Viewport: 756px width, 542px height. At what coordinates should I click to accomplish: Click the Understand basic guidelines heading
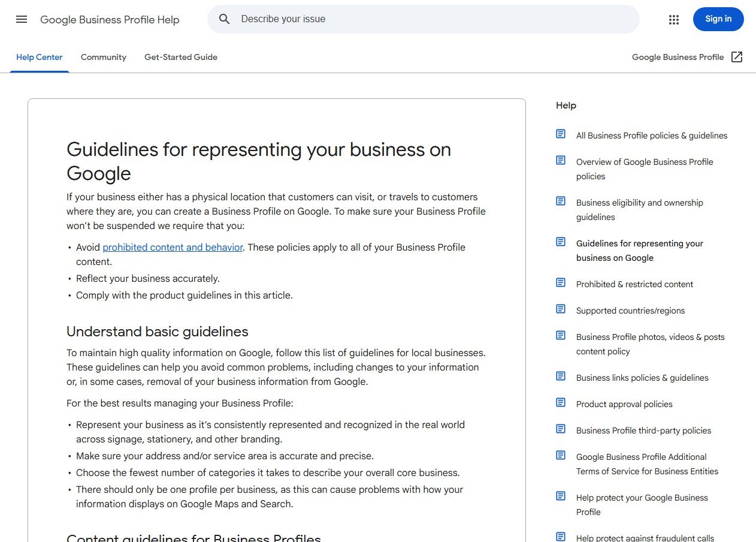158,332
